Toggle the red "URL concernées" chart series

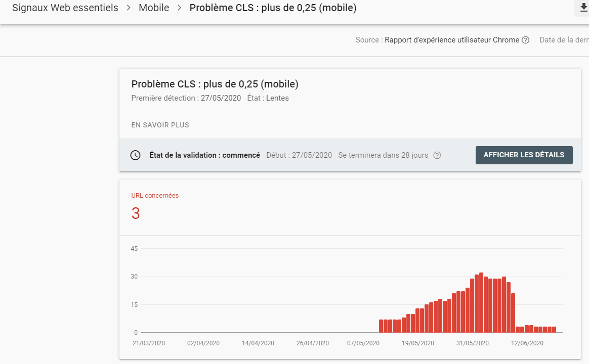coord(155,195)
